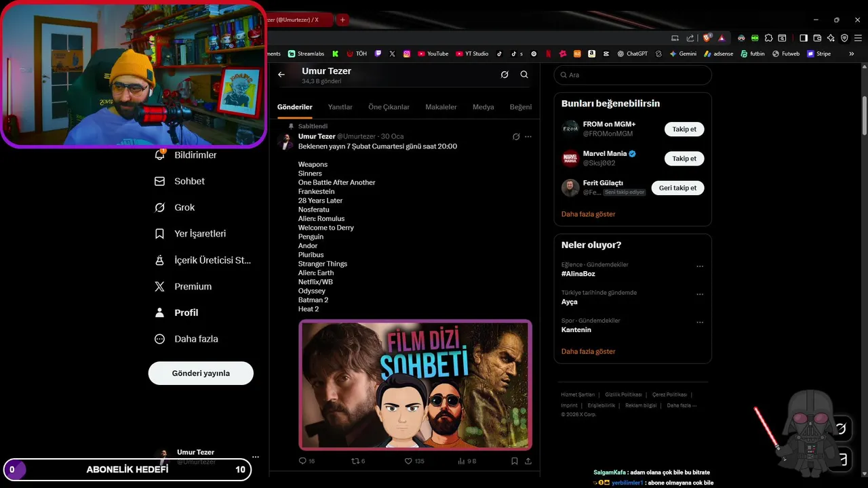
Task: Click Geri takip et for Ferit Gülaçtı
Action: [677, 188]
